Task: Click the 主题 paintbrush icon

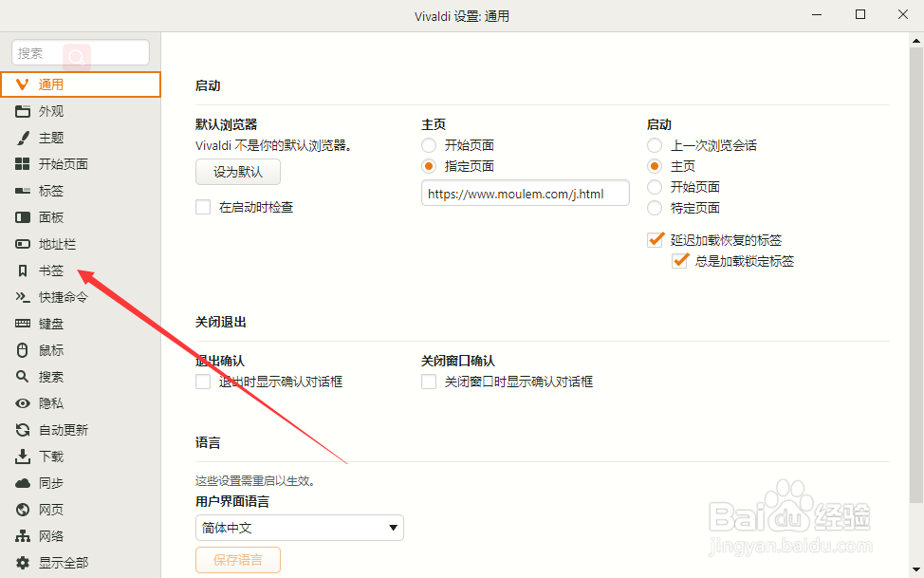Action: click(x=23, y=138)
